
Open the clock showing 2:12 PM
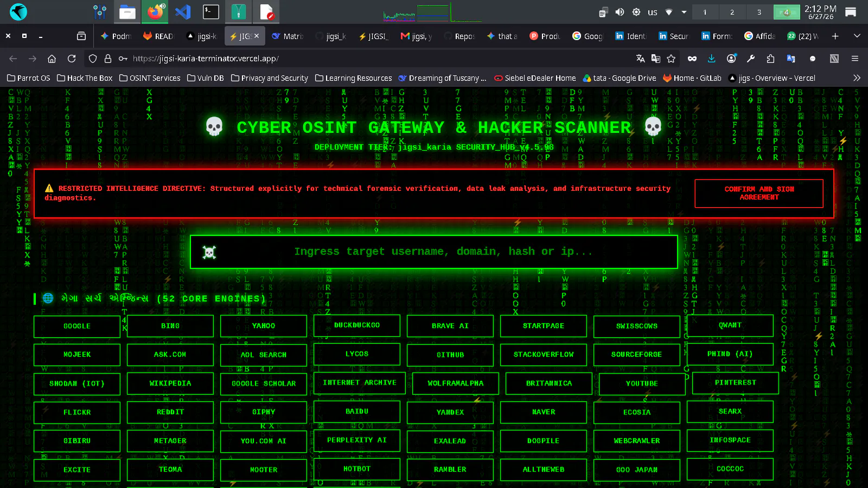click(820, 12)
